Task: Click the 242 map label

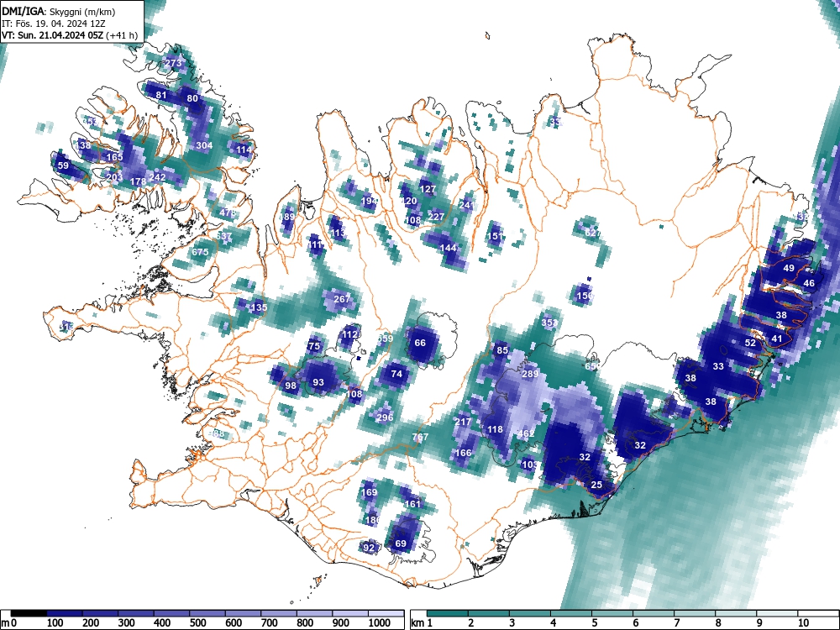Action: (x=158, y=177)
